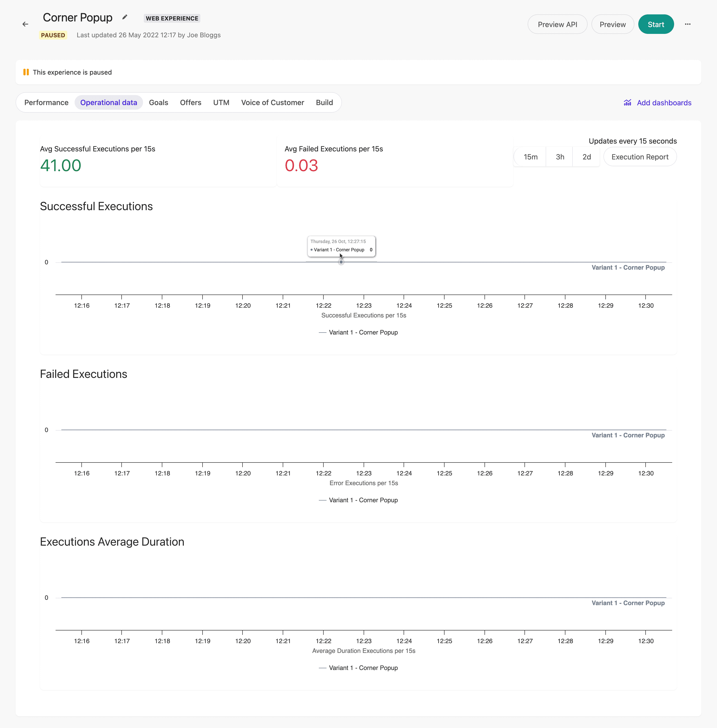Switch to the Build tab
Image resolution: width=717 pixels, height=728 pixels.
[x=324, y=102]
